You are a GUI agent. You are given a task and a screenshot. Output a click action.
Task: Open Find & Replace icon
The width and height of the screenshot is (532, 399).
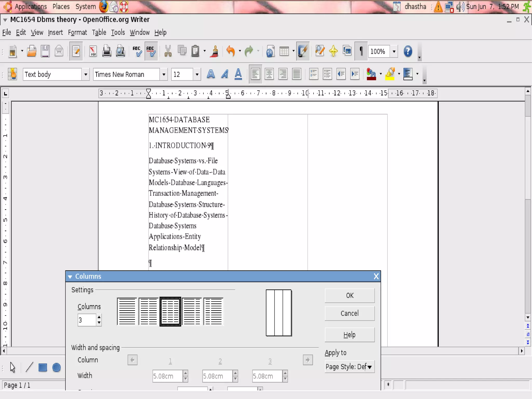320,51
